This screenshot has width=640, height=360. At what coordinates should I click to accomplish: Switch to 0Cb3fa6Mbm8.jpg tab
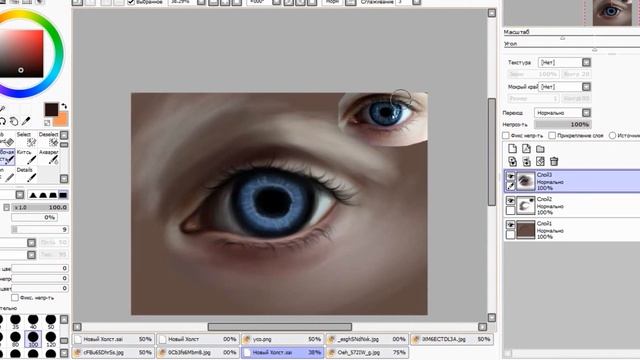(x=198, y=352)
